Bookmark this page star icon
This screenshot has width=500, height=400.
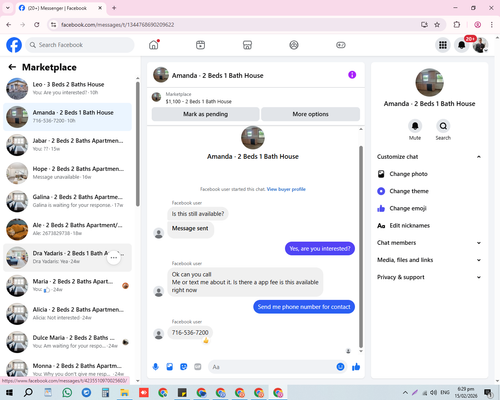[x=437, y=25]
